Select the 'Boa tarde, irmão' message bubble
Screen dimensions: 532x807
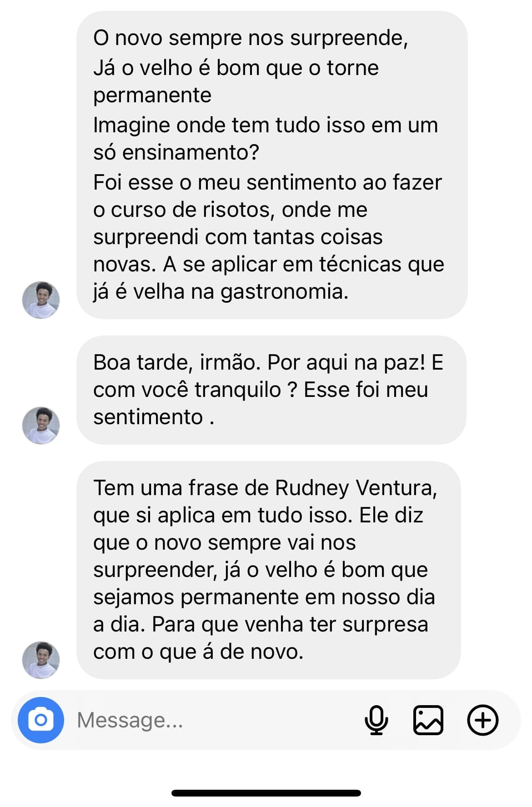click(x=271, y=390)
